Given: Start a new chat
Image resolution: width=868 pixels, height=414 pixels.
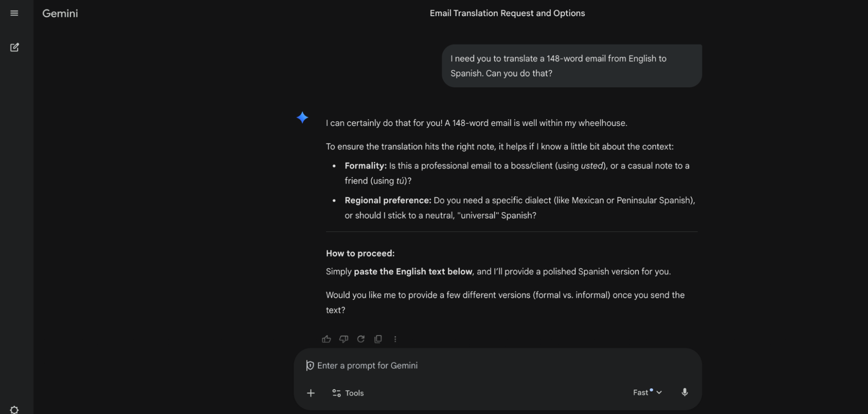Looking at the screenshot, I should (x=14, y=47).
